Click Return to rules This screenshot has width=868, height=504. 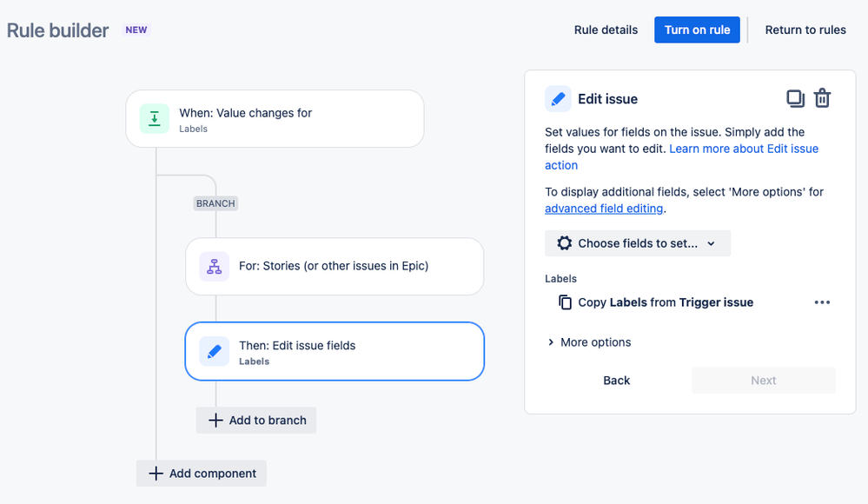pyautogui.click(x=805, y=30)
